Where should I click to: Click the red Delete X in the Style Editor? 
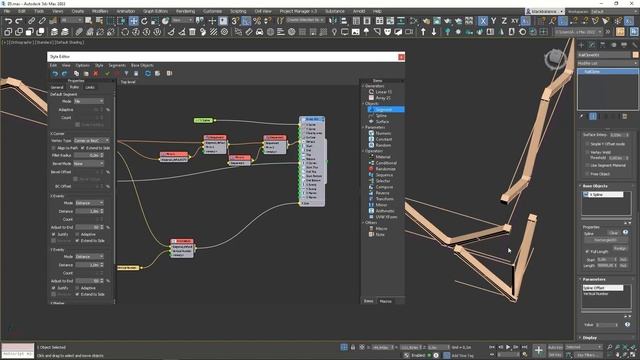pyautogui.click(x=96, y=73)
